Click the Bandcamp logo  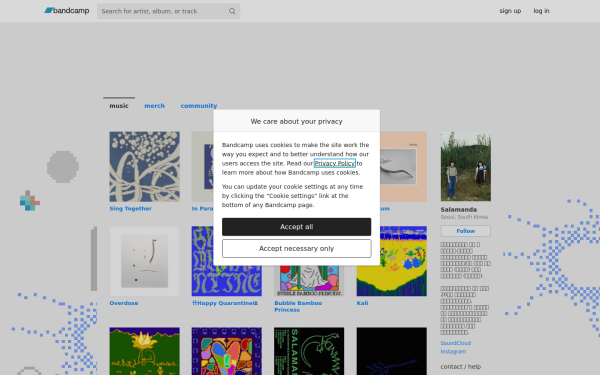coord(67,11)
